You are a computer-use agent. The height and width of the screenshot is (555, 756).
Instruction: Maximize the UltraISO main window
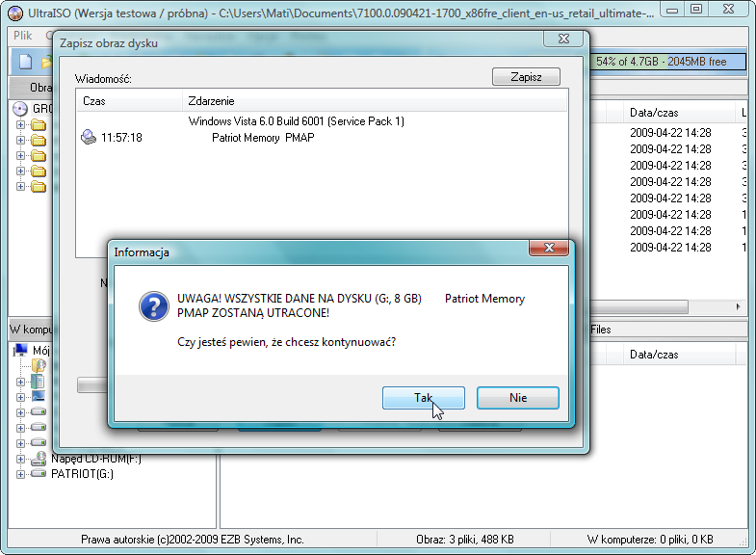(696, 10)
